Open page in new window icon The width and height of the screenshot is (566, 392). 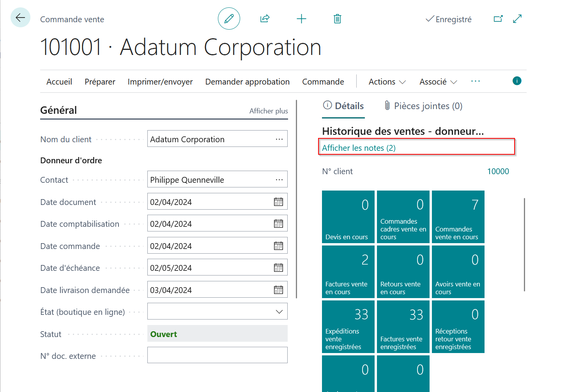[498, 19]
